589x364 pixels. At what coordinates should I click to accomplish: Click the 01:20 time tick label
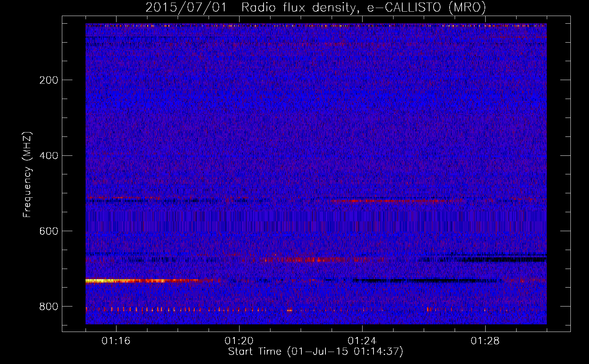239,341
